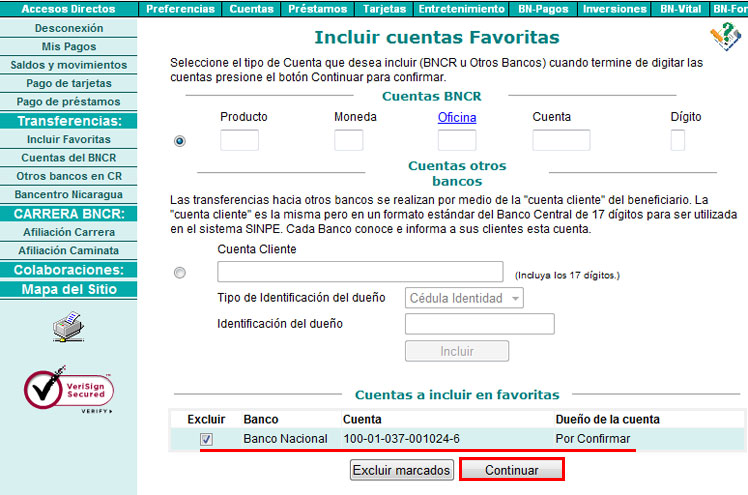The image size is (748, 495).
Task: Focus the Oficina input field
Action: point(457,140)
